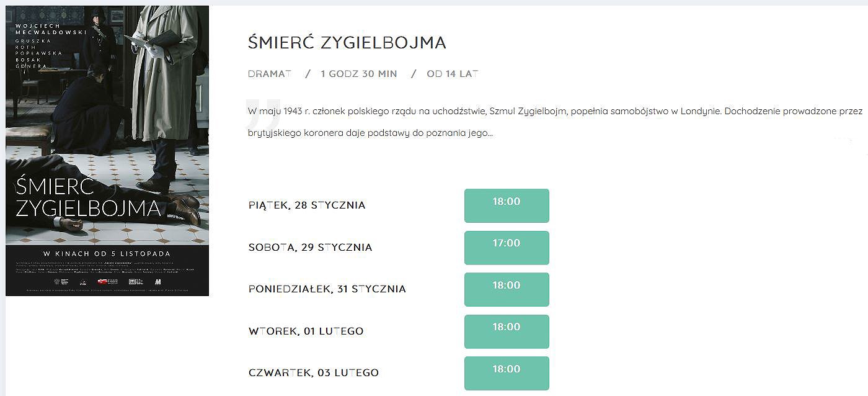Click the DRAMAT genre label

tap(270, 74)
